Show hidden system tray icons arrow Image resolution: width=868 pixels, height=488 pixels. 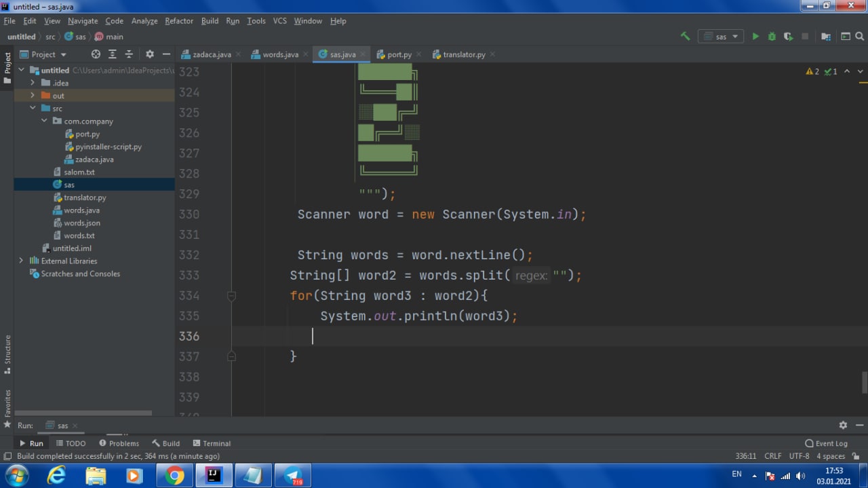(754, 476)
